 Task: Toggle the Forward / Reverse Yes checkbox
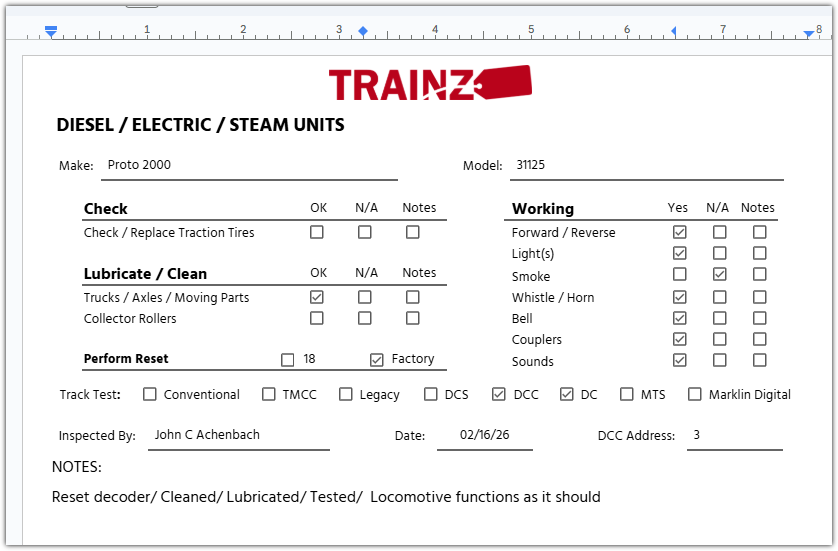tap(680, 232)
